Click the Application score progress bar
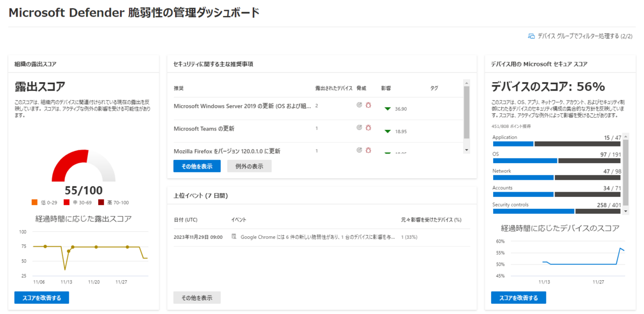Screen dimensions: 644x314 (557, 144)
